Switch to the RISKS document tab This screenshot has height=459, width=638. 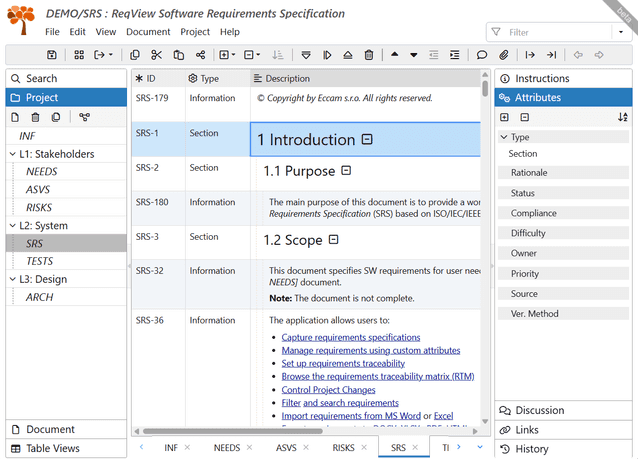coord(343,448)
